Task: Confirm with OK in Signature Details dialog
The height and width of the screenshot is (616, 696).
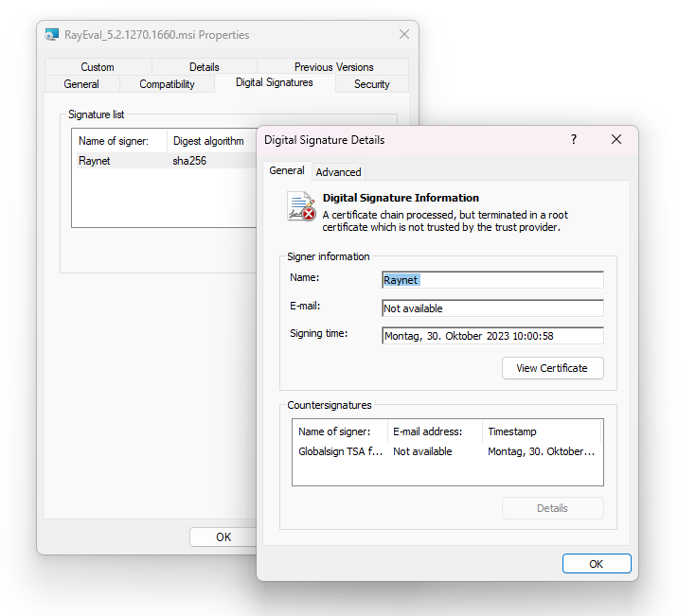Action: tap(596, 564)
